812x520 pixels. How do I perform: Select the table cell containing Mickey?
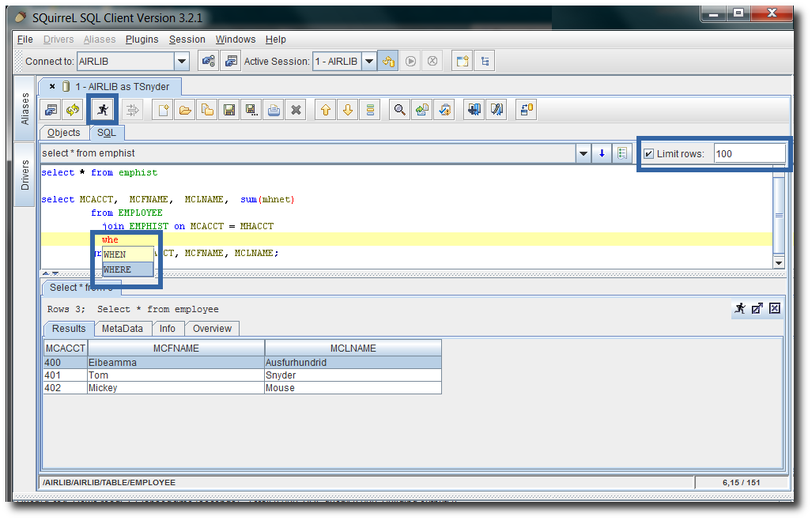(176, 387)
